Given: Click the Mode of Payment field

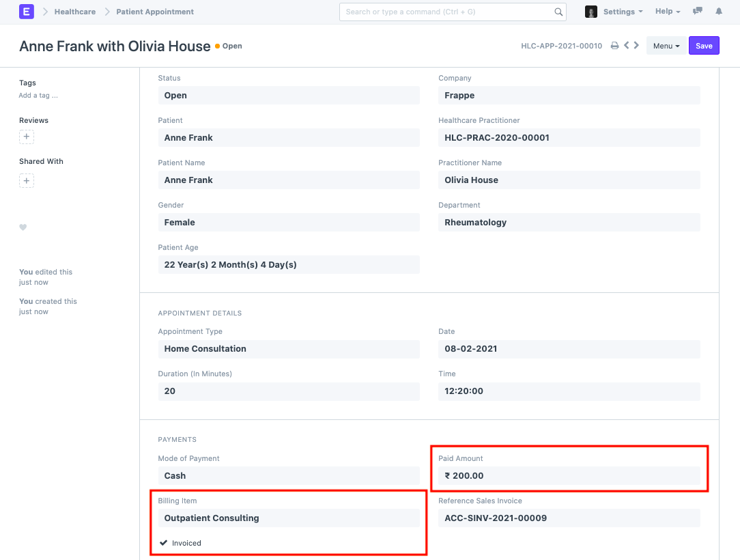Looking at the screenshot, I should coord(288,476).
